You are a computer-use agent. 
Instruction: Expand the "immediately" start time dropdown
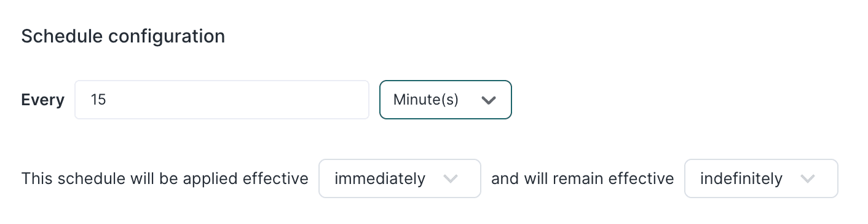[x=400, y=178]
